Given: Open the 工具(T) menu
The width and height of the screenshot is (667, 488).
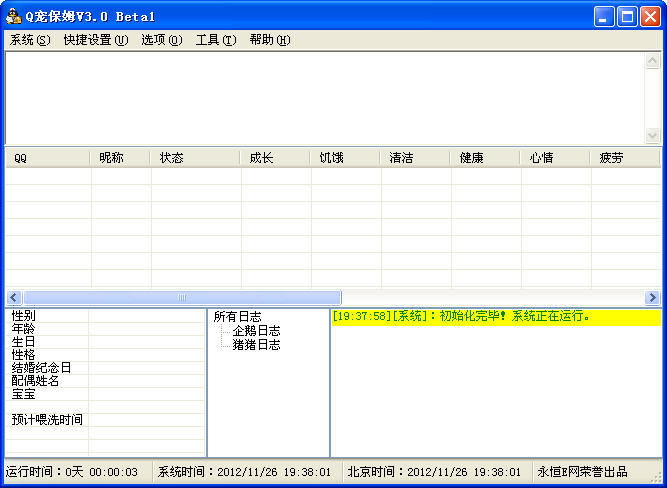Looking at the screenshot, I should [216, 40].
